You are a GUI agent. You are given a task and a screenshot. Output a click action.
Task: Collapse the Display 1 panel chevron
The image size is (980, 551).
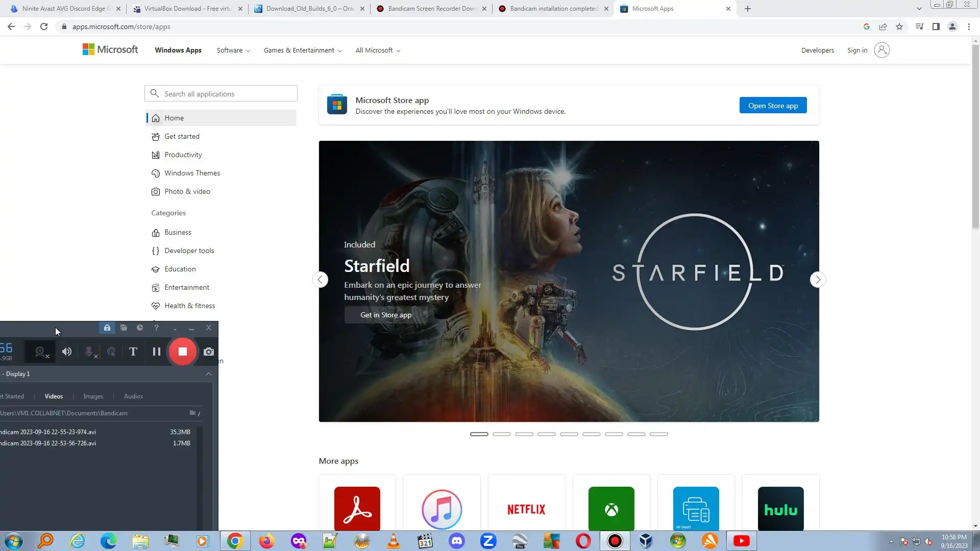209,374
